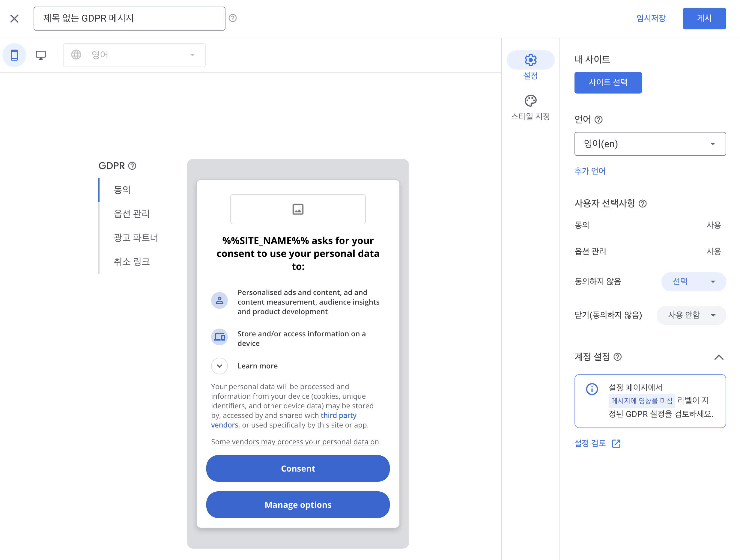Image resolution: width=740 pixels, height=560 pixels.
Task: Click help icon beside GDPR heading
Action: 133,166
